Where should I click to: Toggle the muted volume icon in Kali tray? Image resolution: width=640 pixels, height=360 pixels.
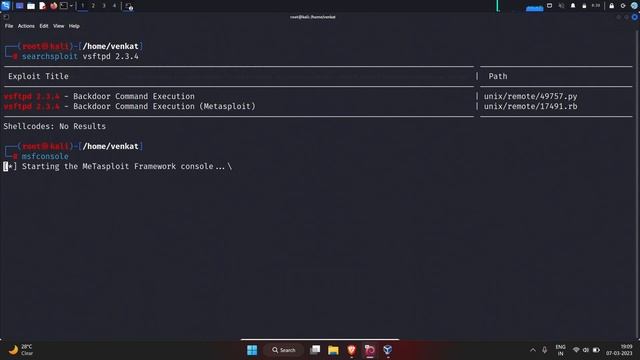(x=561, y=6)
